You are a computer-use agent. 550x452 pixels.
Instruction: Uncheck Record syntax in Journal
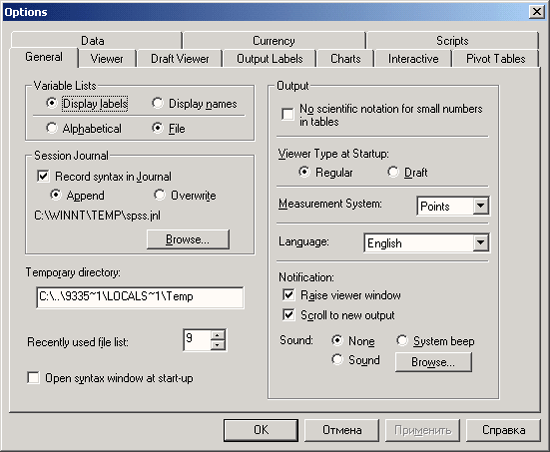(43, 176)
